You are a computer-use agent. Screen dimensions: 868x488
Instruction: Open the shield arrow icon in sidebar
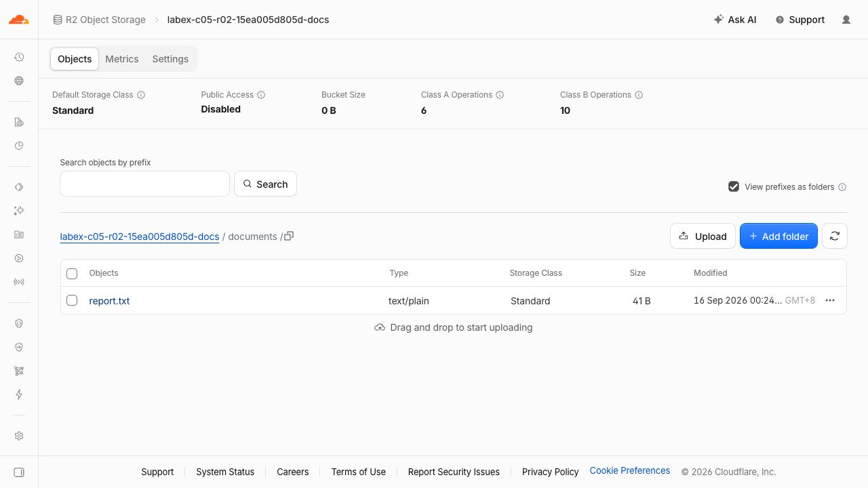19,347
